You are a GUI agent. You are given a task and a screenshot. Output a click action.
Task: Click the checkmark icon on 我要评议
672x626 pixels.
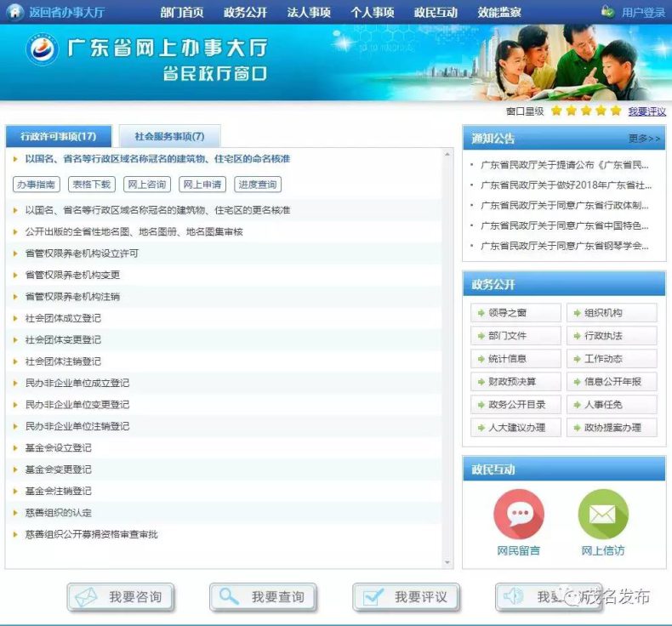373,596
